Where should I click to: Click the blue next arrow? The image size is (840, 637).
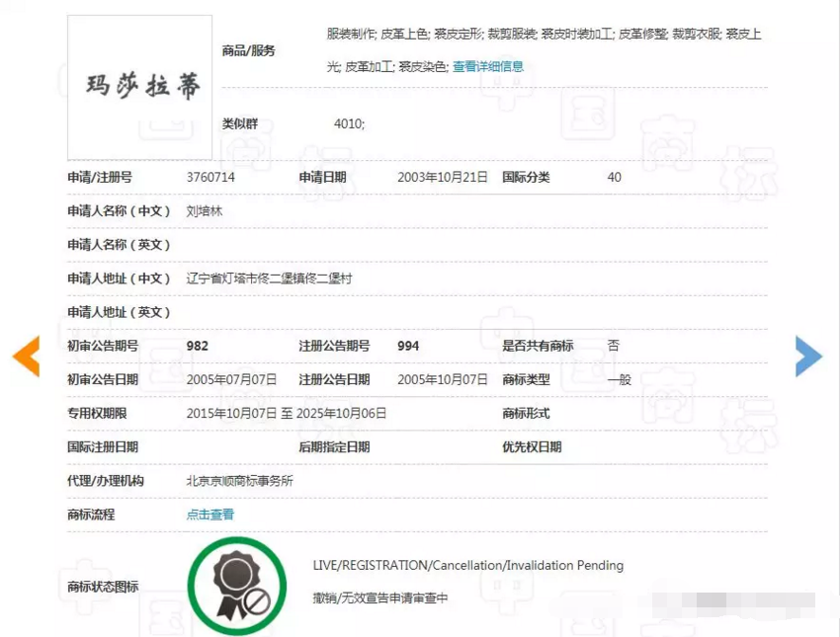click(x=808, y=357)
